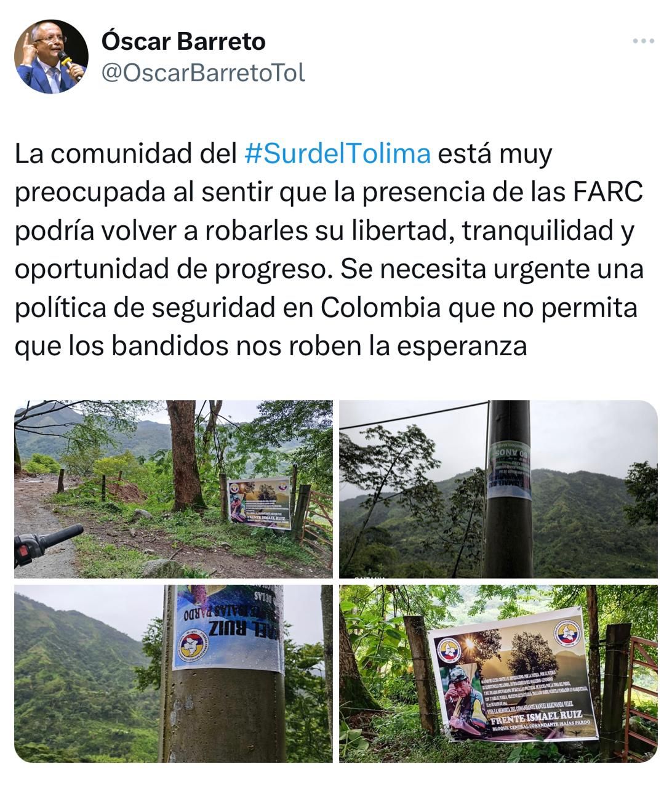Click the motorcycle handlebar in the first photo
672x788 pixels.
click(x=47, y=542)
